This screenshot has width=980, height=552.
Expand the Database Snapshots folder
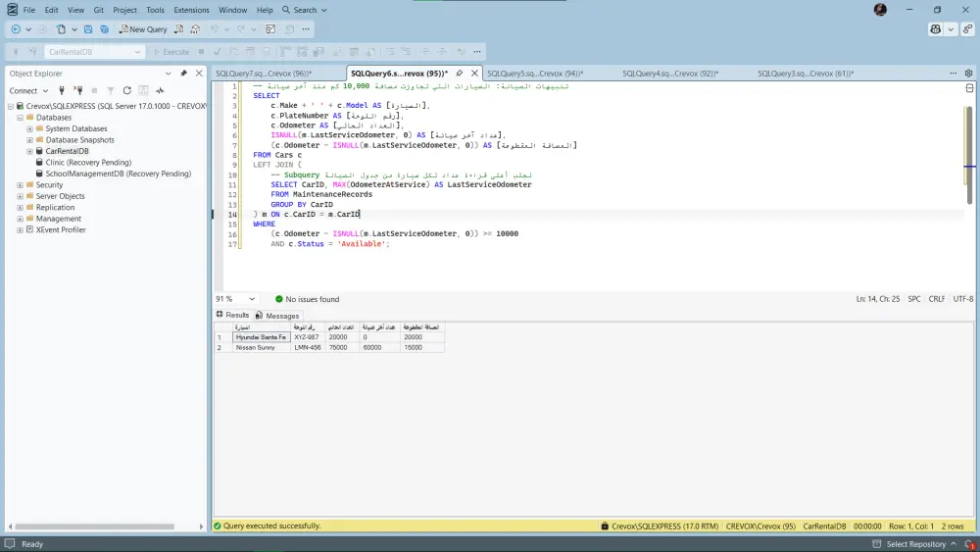pos(29,140)
